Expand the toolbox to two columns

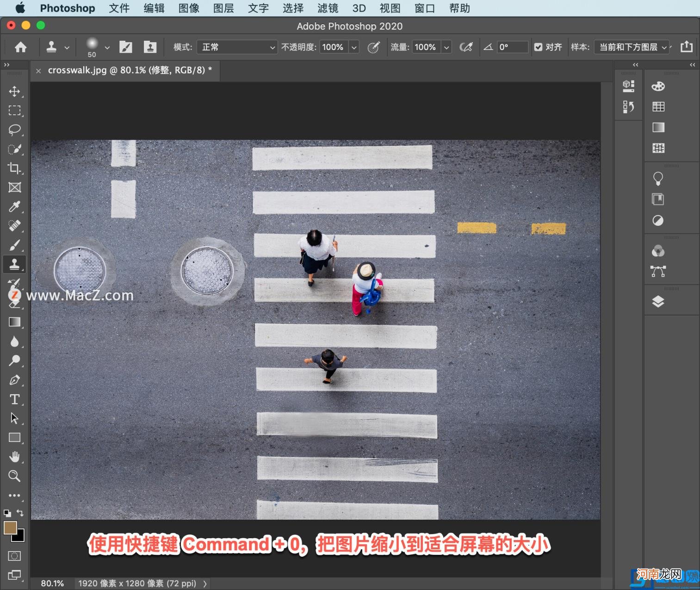coord(6,65)
